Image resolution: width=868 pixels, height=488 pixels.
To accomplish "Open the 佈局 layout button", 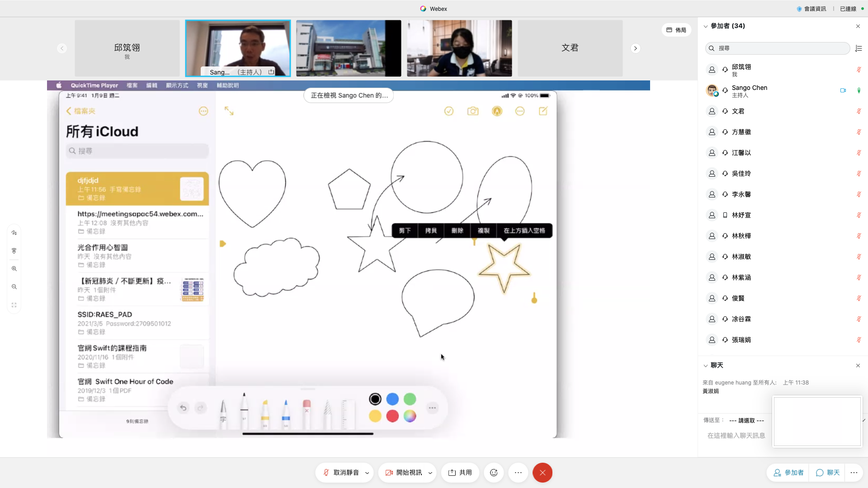I will [x=676, y=30].
